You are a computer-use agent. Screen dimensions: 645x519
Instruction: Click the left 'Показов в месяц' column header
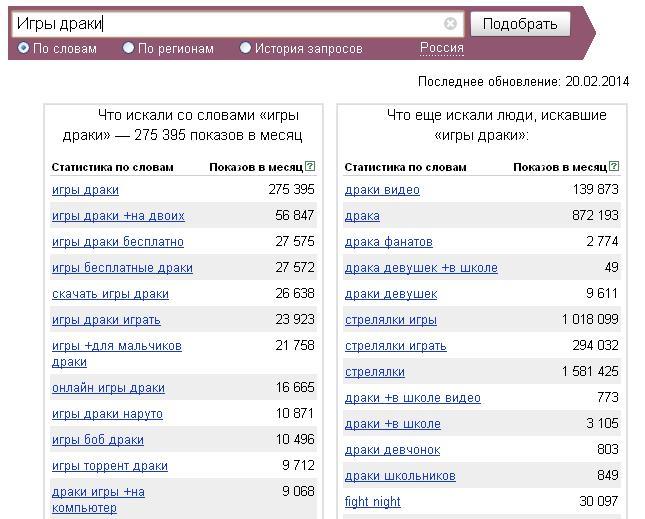(256, 167)
